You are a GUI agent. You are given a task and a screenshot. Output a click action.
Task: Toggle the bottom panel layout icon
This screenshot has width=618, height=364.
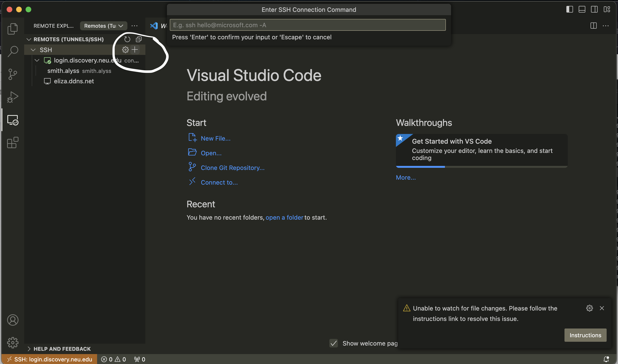tap(582, 9)
